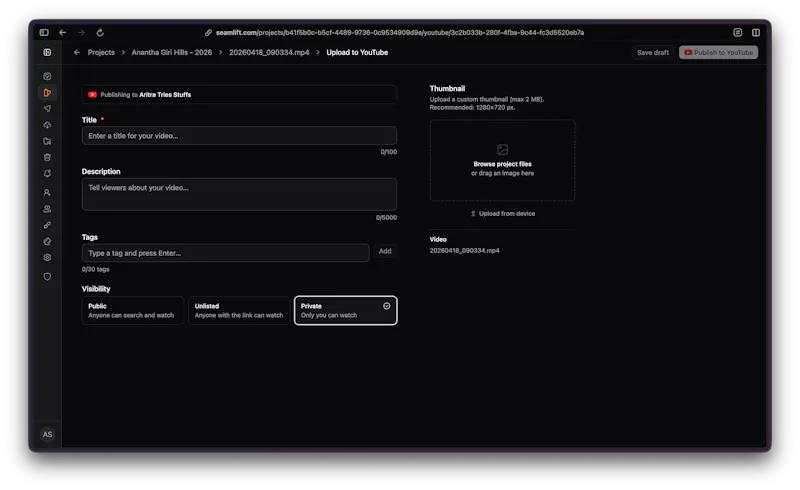Open the cloud upload icon in sidebar
This screenshot has height=490, width=800.
[47, 125]
